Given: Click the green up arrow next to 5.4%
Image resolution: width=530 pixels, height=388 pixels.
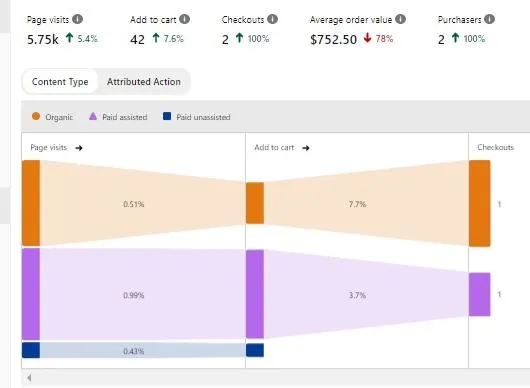Looking at the screenshot, I should (69, 38).
